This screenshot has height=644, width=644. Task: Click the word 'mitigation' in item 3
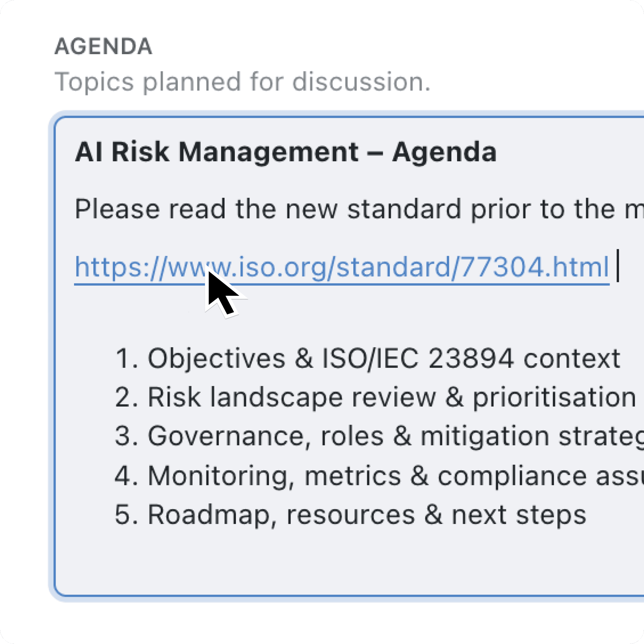tap(484, 436)
